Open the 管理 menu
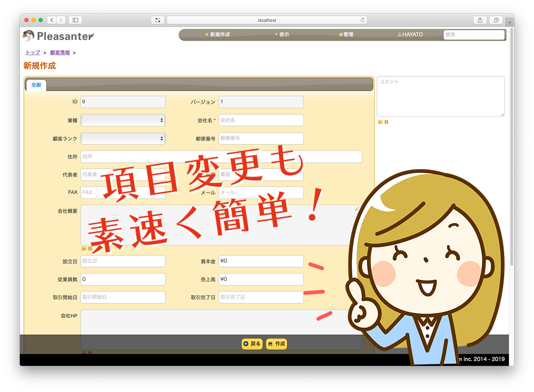 (x=346, y=35)
